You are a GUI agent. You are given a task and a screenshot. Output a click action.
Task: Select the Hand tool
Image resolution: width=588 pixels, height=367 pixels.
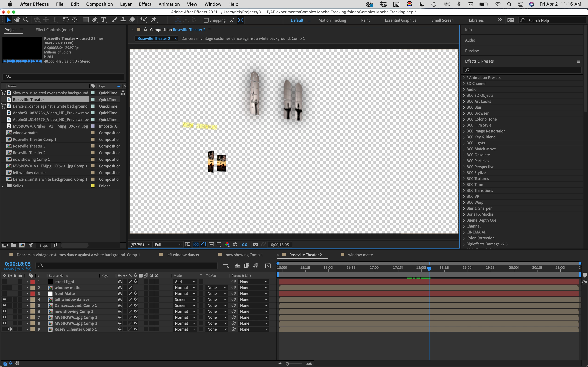point(17,20)
